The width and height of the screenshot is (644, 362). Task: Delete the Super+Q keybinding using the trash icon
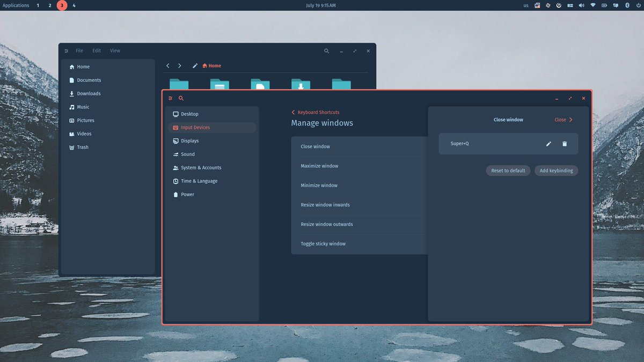[x=564, y=144]
